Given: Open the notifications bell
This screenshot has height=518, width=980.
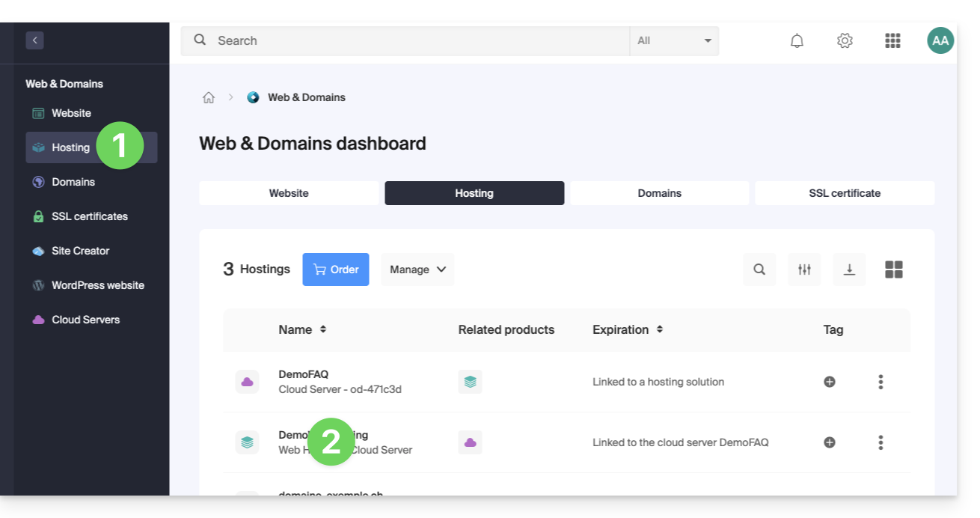Looking at the screenshot, I should (x=797, y=40).
